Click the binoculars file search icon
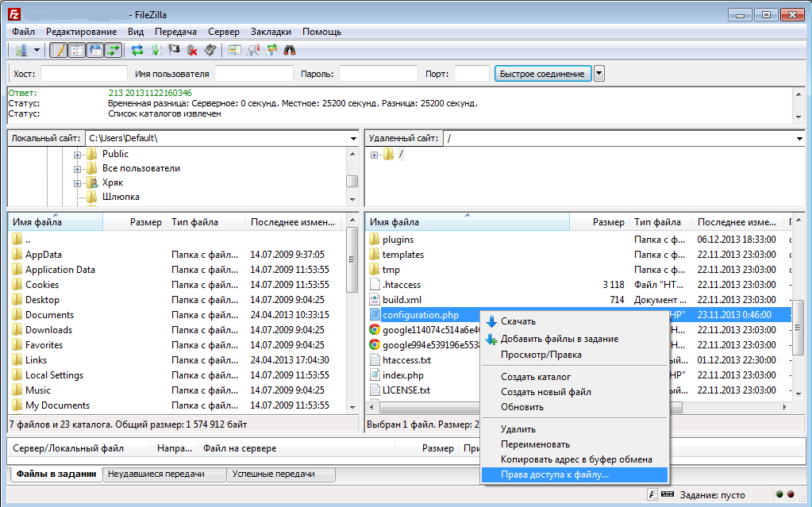 [x=290, y=50]
